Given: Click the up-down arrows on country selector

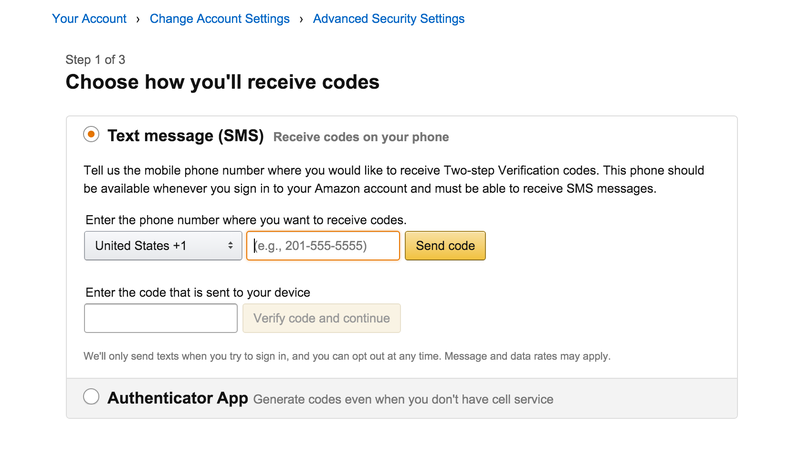Looking at the screenshot, I should [x=231, y=246].
